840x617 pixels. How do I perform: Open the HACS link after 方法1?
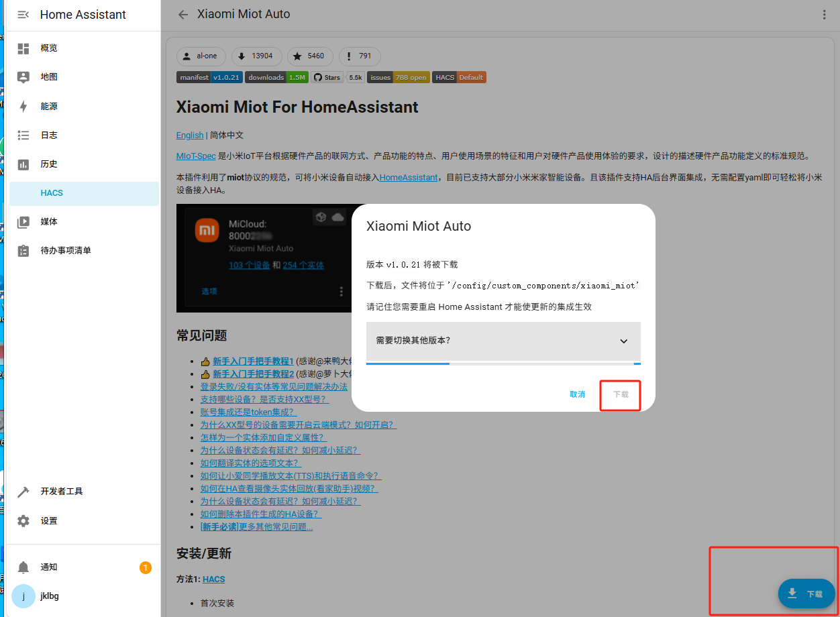[214, 579]
